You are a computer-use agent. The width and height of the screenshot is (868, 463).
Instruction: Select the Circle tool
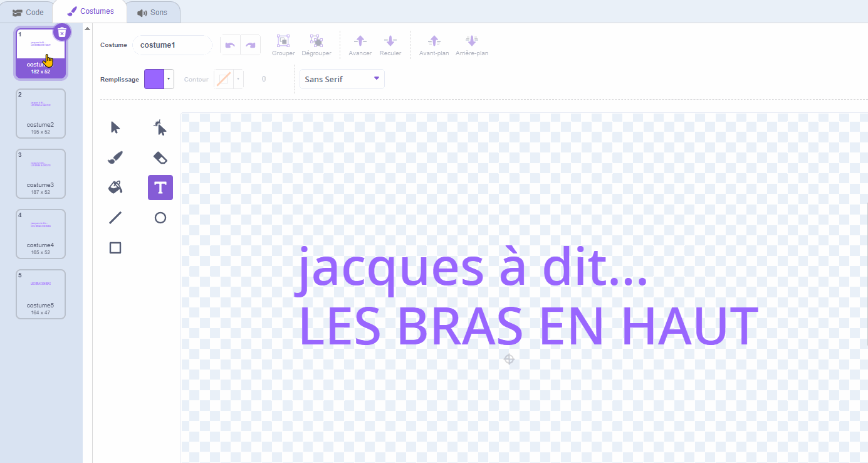click(x=160, y=218)
